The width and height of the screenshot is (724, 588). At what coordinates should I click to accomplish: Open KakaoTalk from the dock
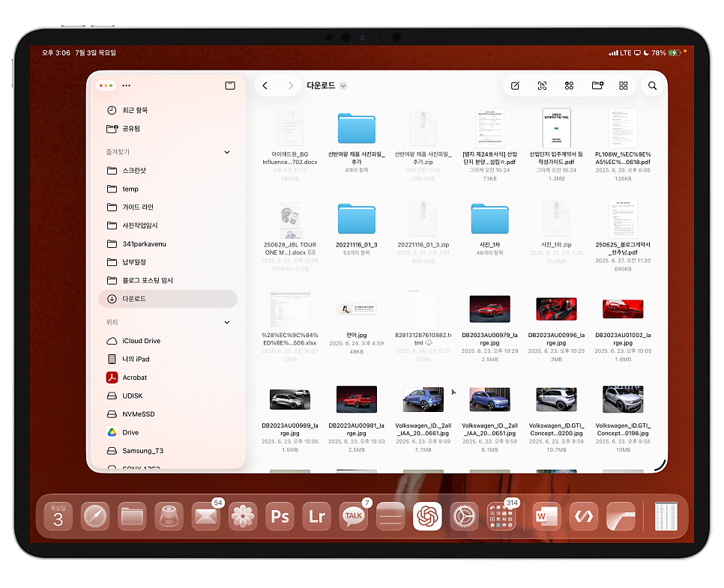(354, 516)
